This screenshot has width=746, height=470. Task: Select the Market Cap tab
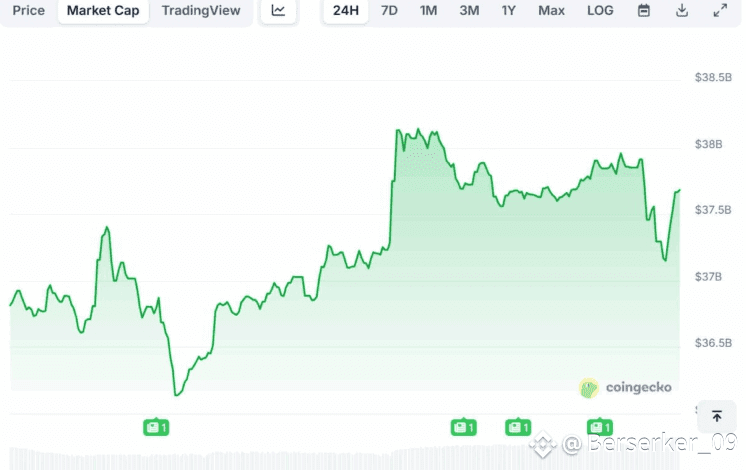pos(103,11)
